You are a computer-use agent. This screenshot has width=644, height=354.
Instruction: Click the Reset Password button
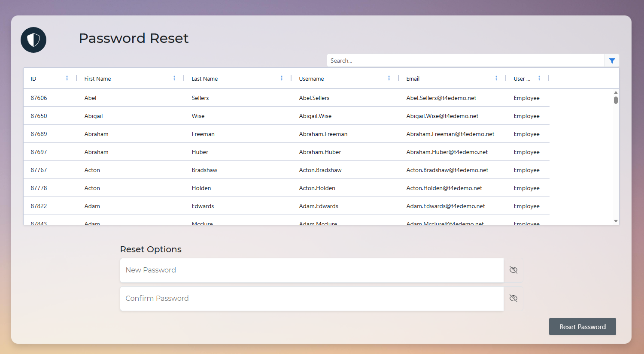tap(582, 327)
